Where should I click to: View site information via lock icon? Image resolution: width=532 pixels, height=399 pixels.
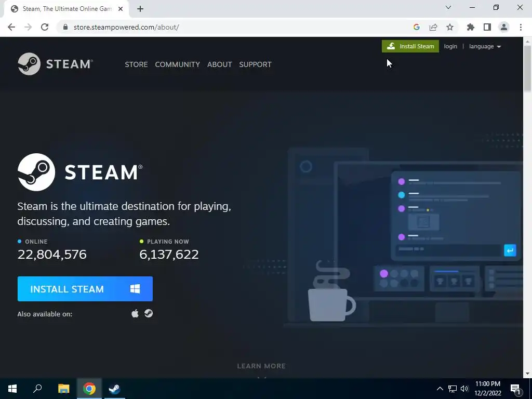pos(65,27)
